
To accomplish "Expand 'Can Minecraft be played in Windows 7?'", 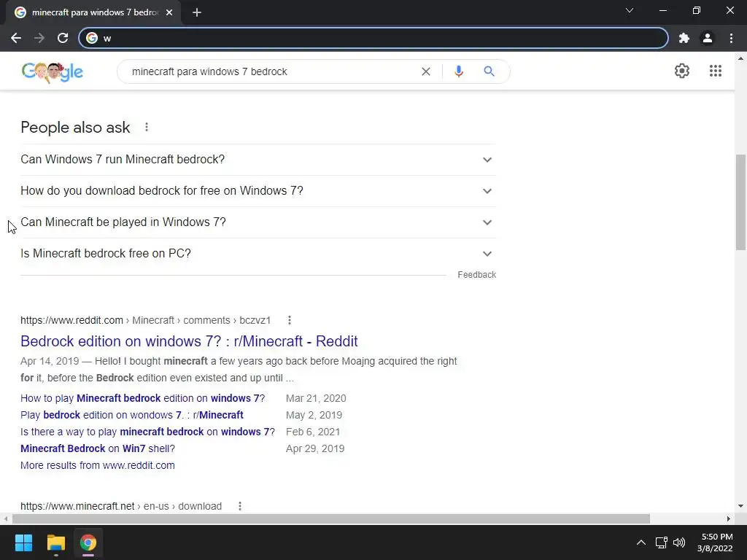I will (258, 222).
